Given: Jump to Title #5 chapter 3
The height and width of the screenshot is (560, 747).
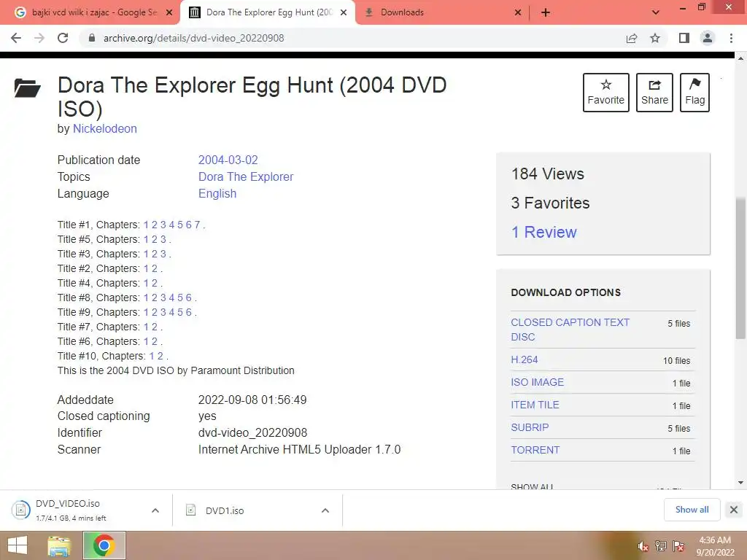Looking at the screenshot, I should [163, 239].
